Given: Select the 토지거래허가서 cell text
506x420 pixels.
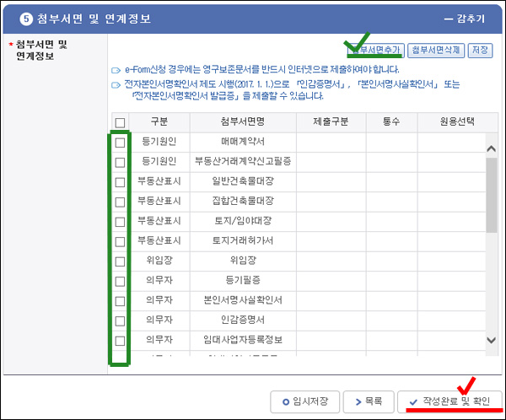Looking at the screenshot, I should pyautogui.click(x=243, y=240).
